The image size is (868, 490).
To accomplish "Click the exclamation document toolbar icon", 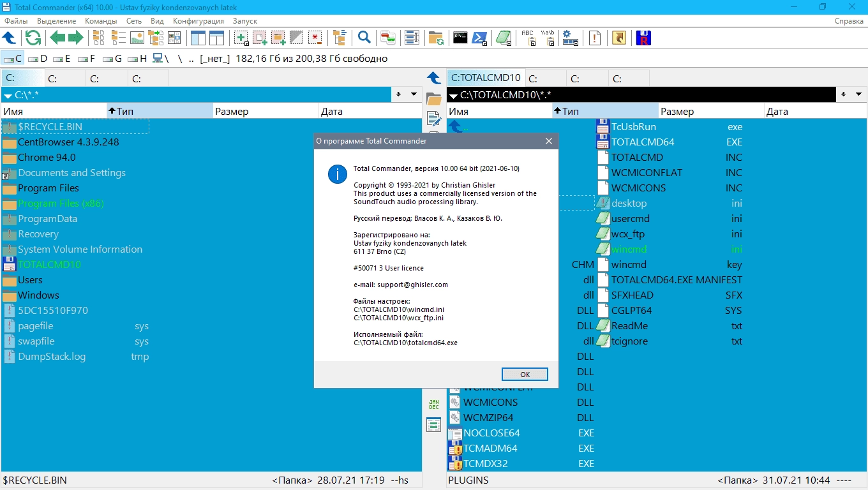I will 595,38.
